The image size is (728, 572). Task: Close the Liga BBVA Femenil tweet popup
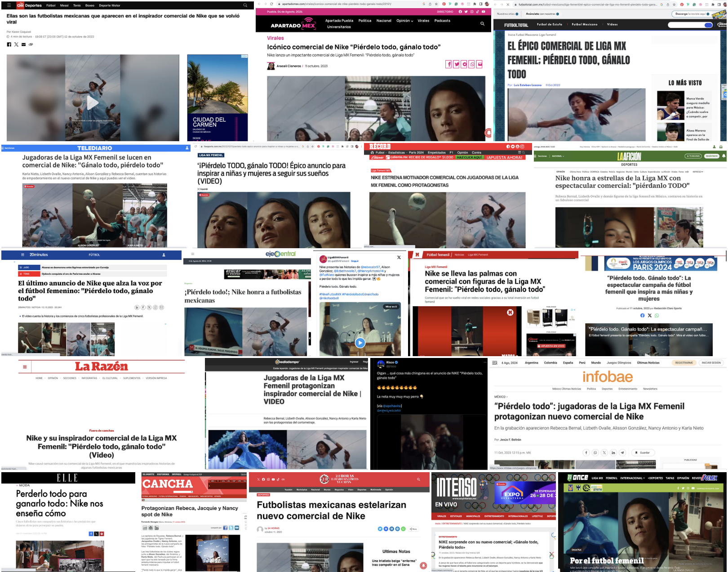click(x=399, y=257)
